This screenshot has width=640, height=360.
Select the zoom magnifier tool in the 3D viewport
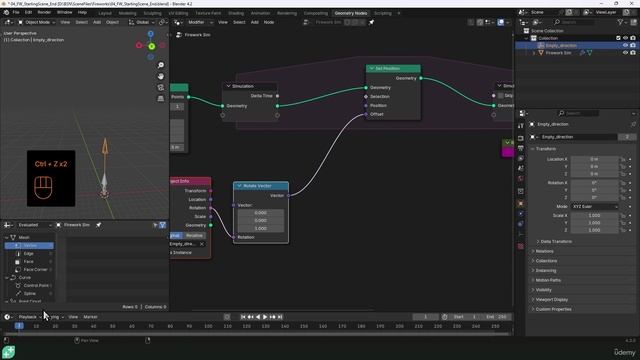click(x=161, y=65)
